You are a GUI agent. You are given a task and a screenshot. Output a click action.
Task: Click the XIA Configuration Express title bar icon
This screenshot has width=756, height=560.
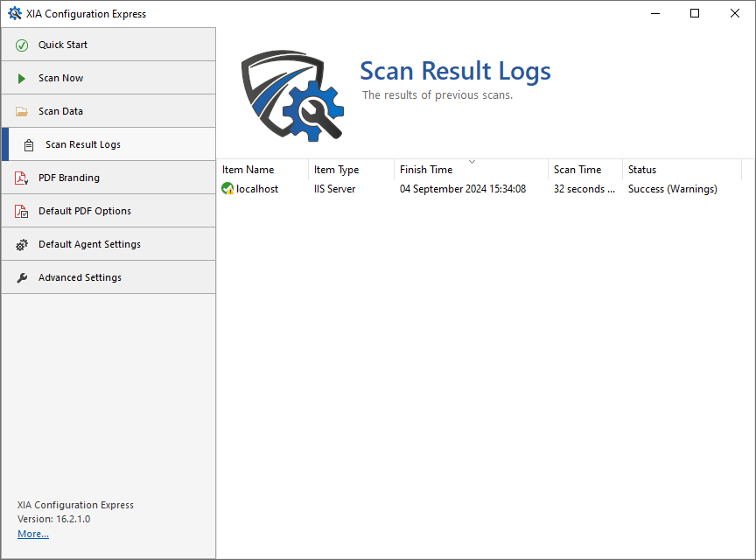pos(15,13)
